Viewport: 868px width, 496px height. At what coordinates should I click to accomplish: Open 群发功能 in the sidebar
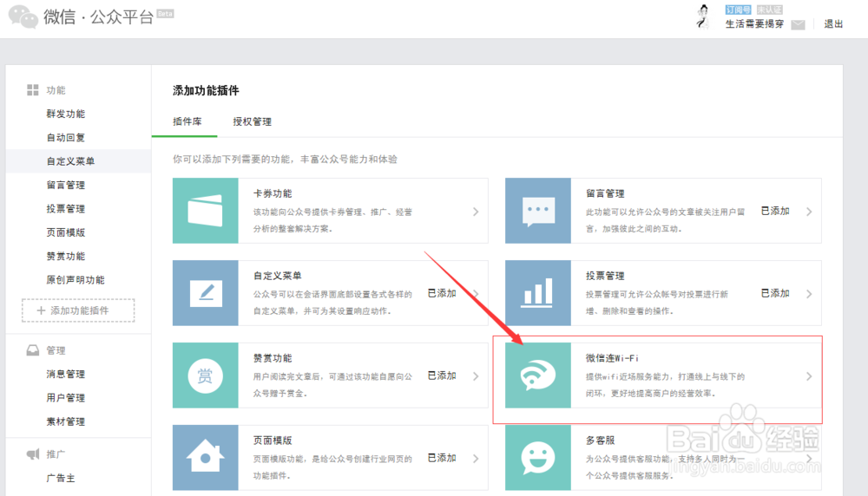coord(66,114)
